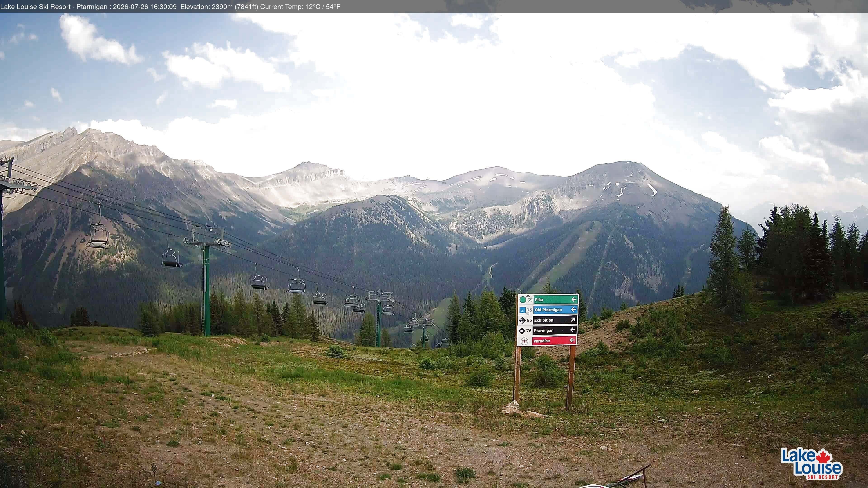The height and width of the screenshot is (488, 868).
Task: Click the chairlift circle icon beside Paradise
Action: click(x=525, y=341)
